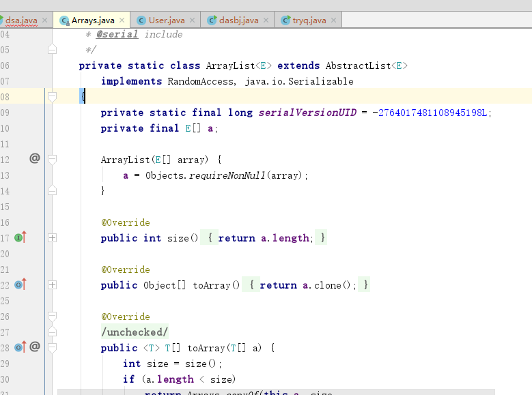This screenshot has height=395, width=532.
Task: Click the implements marker beside size() on line 17
Action: [20, 237]
